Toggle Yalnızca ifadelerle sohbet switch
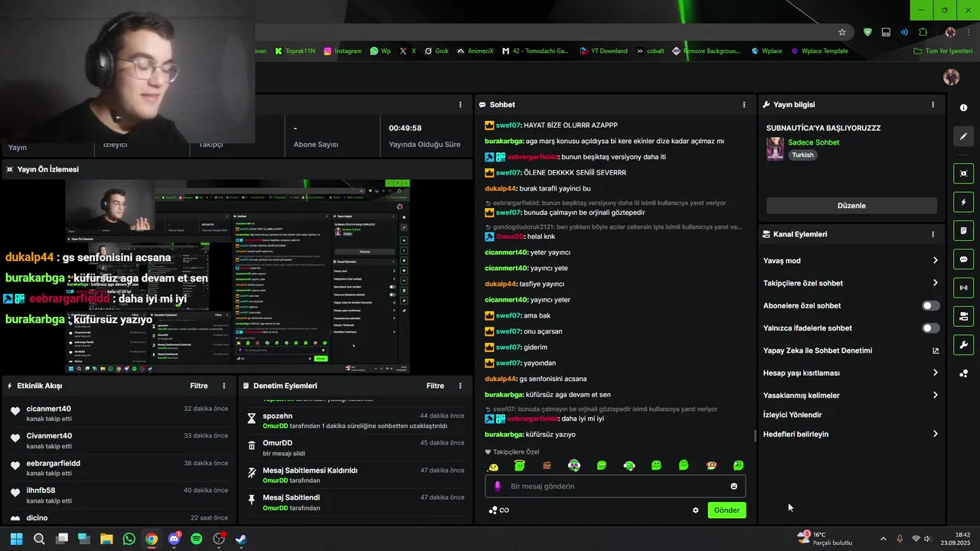Viewport: 980px width, 551px height. point(930,328)
